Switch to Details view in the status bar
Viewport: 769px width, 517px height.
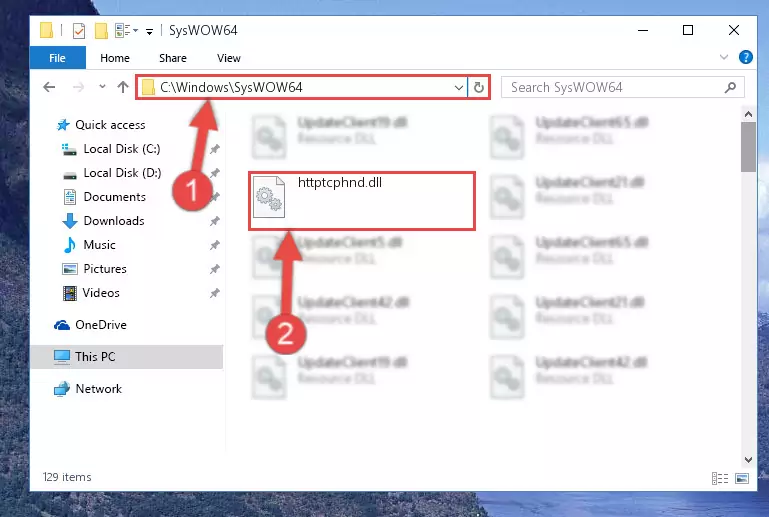pos(719,478)
